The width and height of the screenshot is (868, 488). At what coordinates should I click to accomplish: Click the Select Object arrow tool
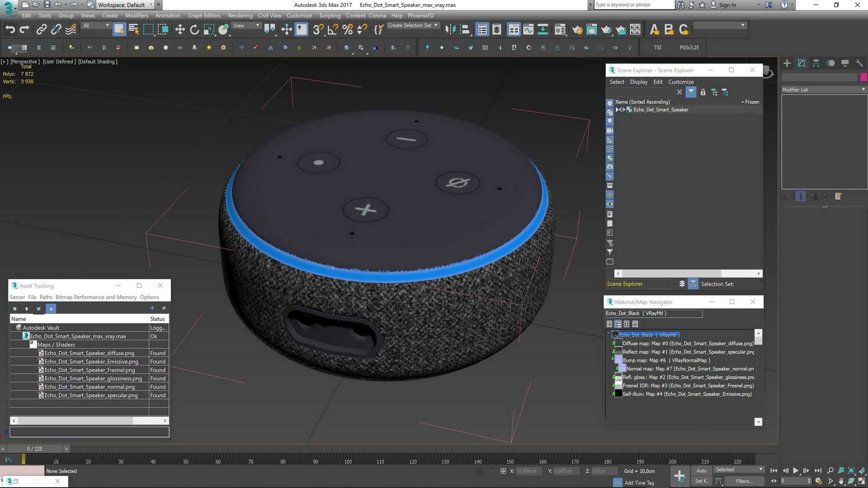[119, 30]
